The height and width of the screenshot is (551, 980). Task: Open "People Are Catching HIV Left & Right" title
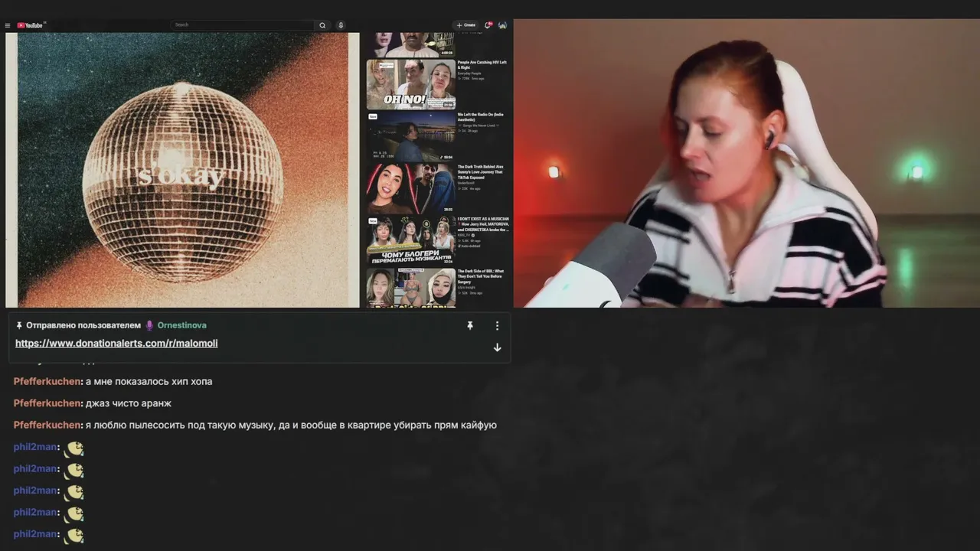point(482,65)
